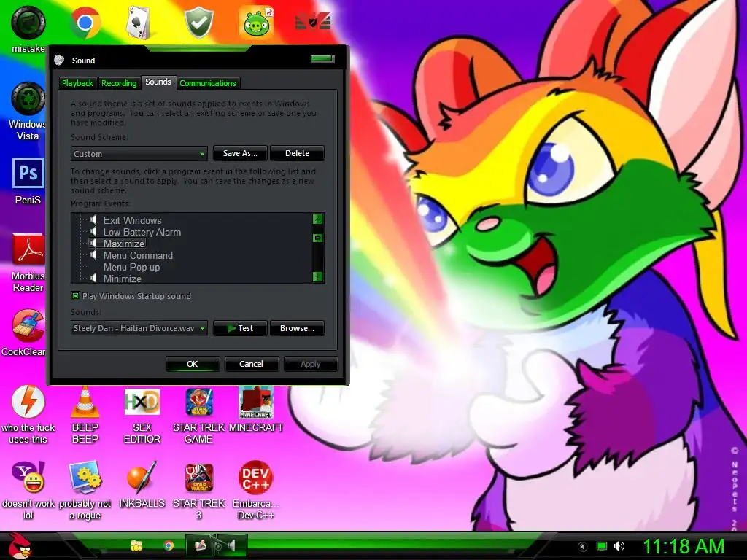Open the VLC cone BEEP BEEP icon
Viewport: 747px width, 560px height.
click(85, 414)
